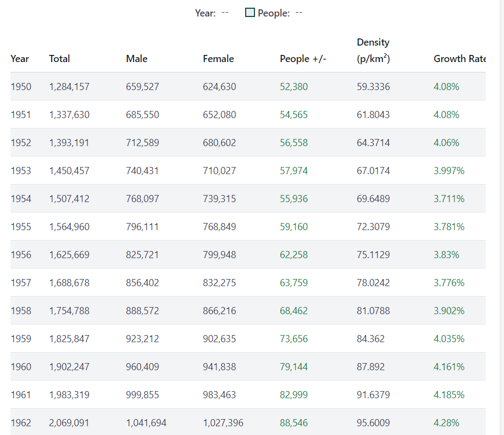This screenshot has height=435, width=504.
Task: Click the People legend color swatch
Action: point(250,13)
